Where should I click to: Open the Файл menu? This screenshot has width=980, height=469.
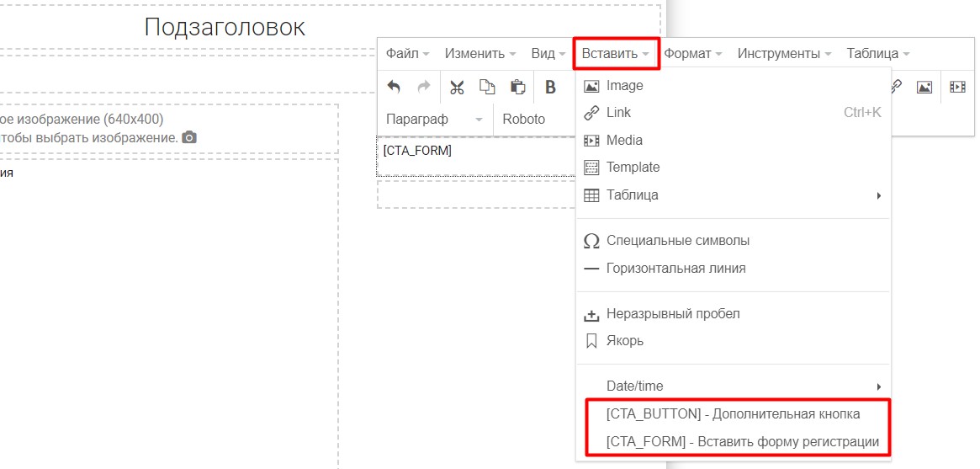(x=407, y=54)
